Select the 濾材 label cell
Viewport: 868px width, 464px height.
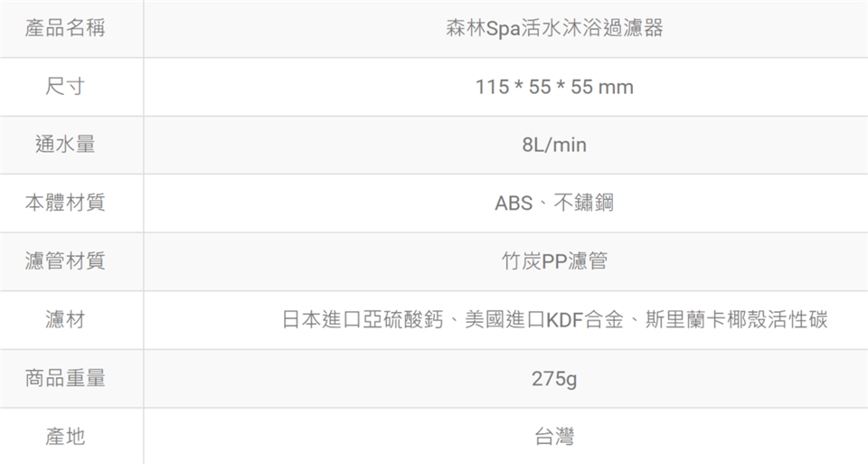pos(65,319)
